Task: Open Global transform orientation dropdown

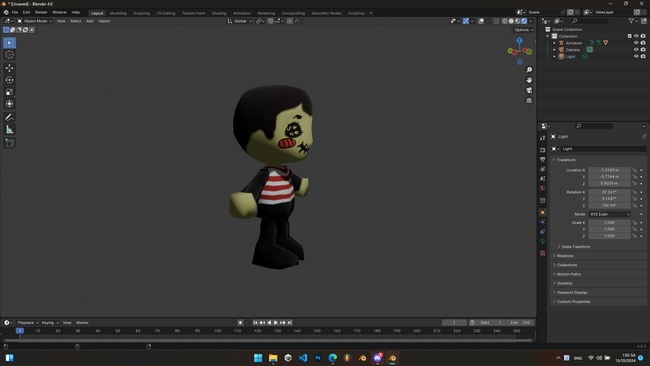Action: [240, 21]
